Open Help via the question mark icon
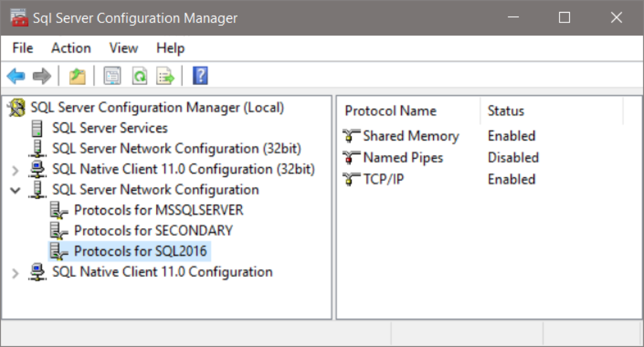This screenshot has height=347, width=644. (x=200, y=76)
